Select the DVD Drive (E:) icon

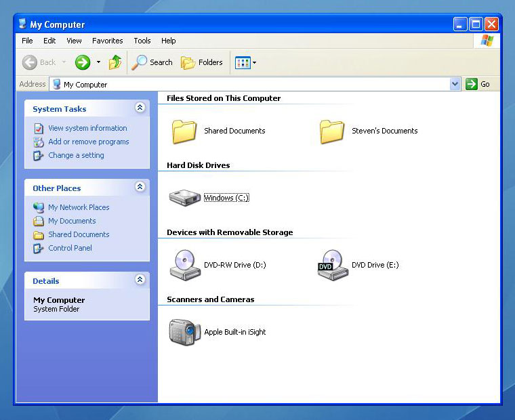click(x=333, y=265)
